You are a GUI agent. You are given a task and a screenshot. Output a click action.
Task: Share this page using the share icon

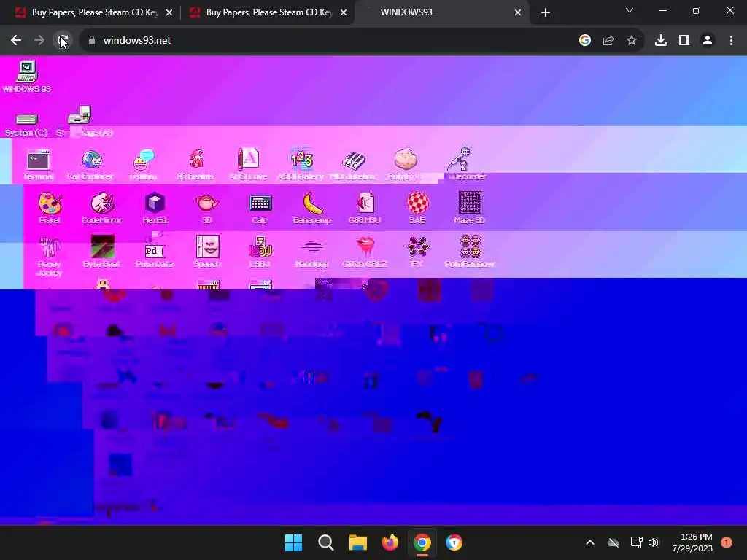pyautogui.click(x=608, y=41)
